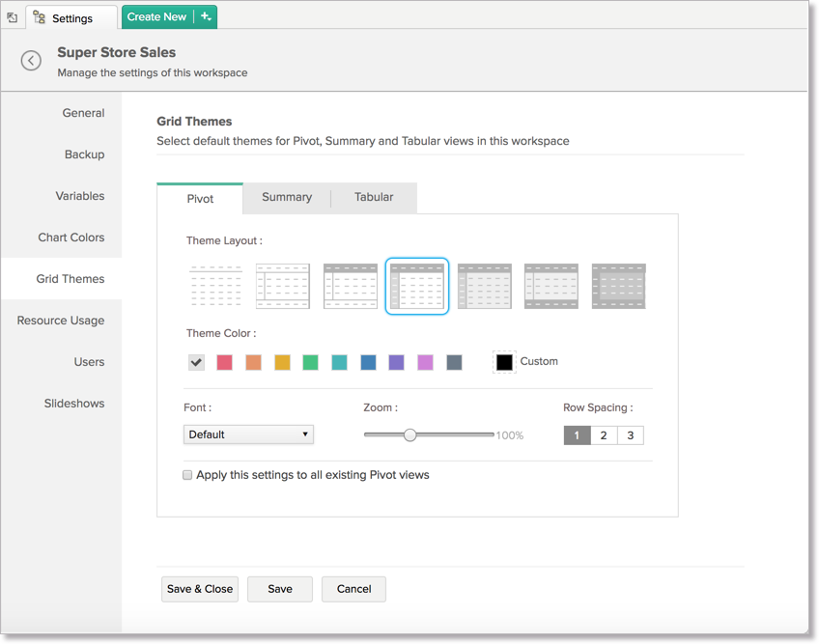Choose the second bordered theme layout
The image size is (819, 644).
tap(283, 286)
